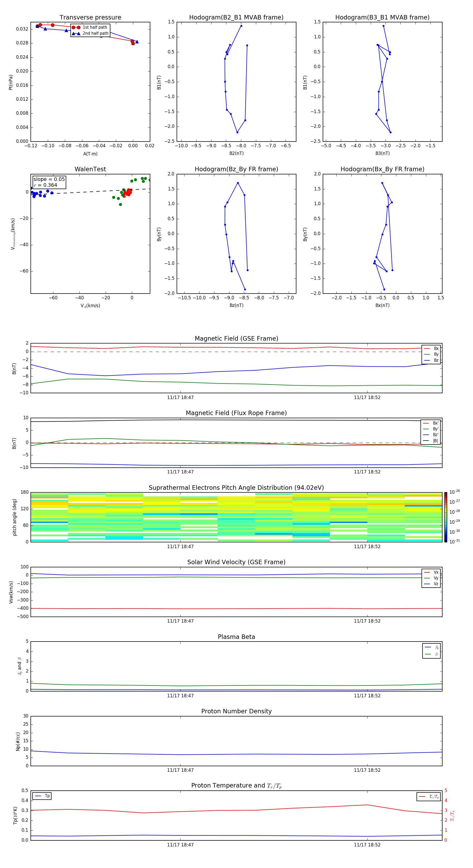
Task: Click the 'Proton Temperature and Te/Tp' title
Action: pos(236,785)
